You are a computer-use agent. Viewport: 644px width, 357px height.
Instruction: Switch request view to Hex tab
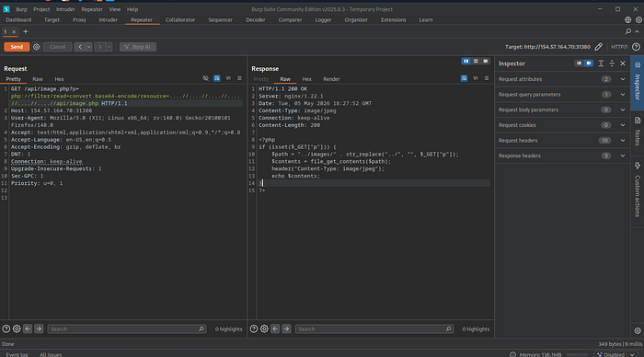(x=59, y=79)
